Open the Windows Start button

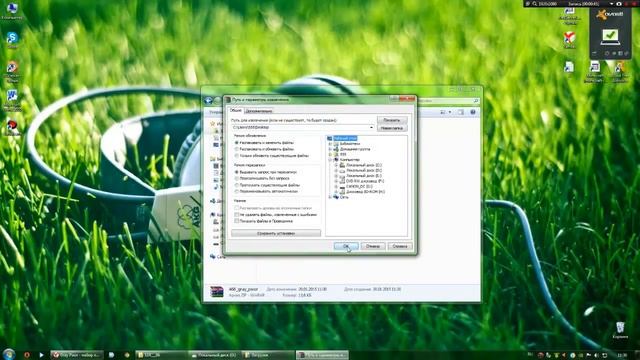coord(8,354)
